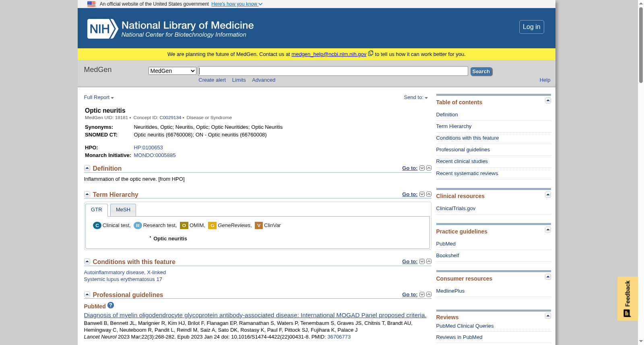Image resolution: width=644 pixels, height=345 pixels.
Task: Collapse the Table of contents panel
Action: 548,101
